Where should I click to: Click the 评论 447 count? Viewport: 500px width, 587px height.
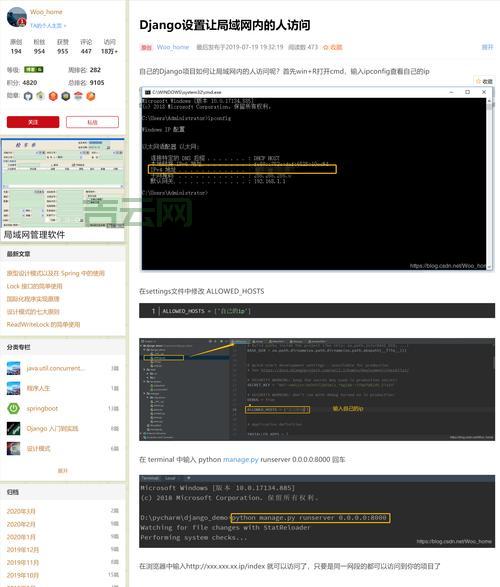click(86, 47)
